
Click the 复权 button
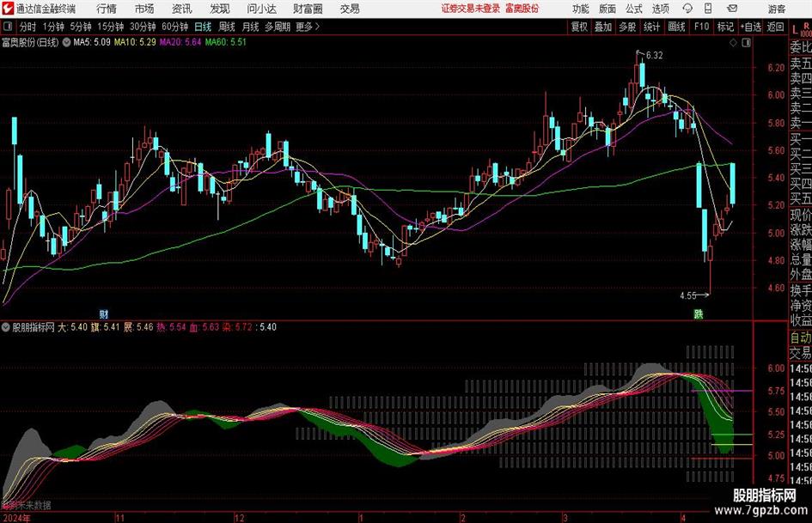coord(579,27)
